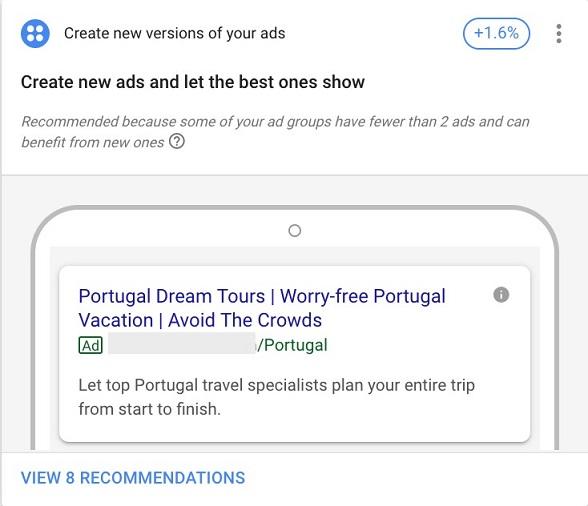The image size is (588, 506).
Task: Click the ad description about travel specialists
Action: tap(277, 397)
